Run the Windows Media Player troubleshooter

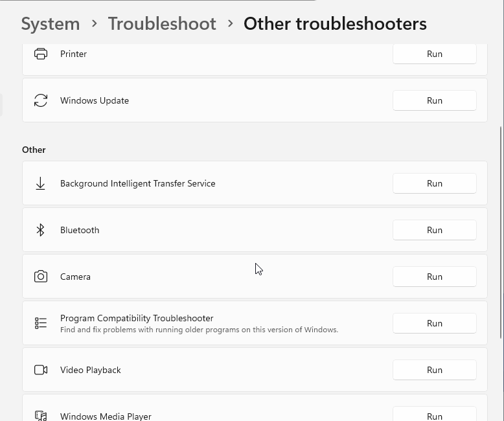[435, 415]
